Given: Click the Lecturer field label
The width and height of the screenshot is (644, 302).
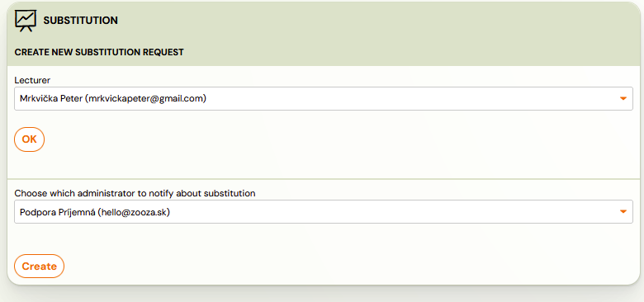Looking at the screenshot, I should 32,80.
